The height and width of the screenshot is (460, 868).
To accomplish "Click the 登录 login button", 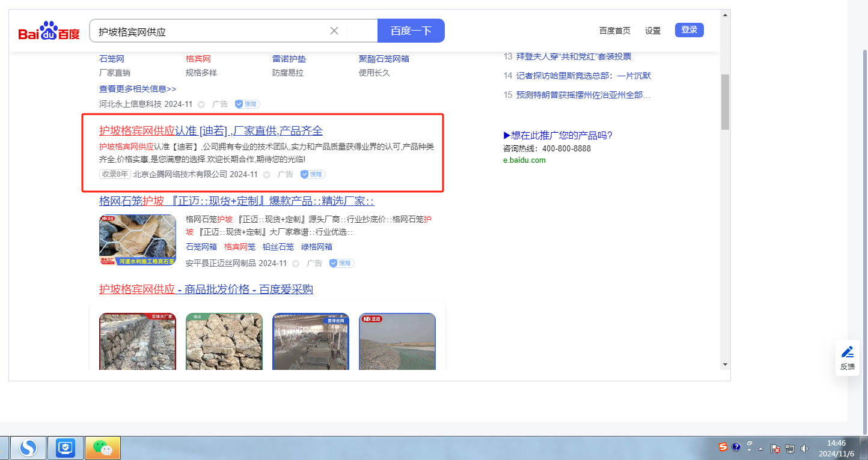I will 689,30.
